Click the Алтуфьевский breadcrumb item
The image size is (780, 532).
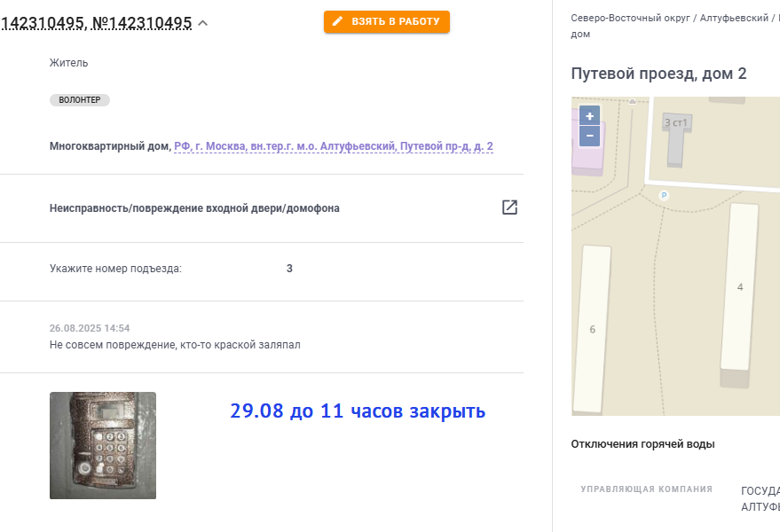point(734,18)
